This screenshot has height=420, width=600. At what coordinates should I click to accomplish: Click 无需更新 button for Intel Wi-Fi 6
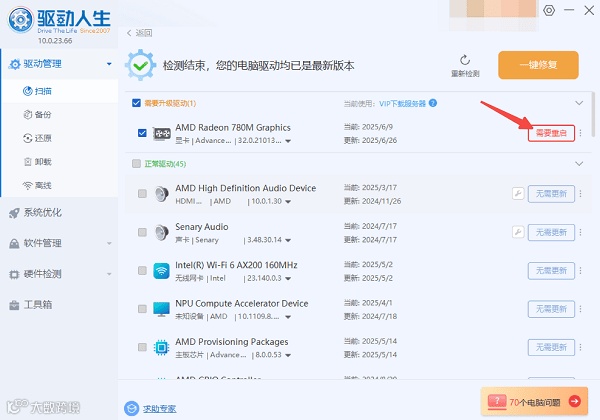(551, 270)
